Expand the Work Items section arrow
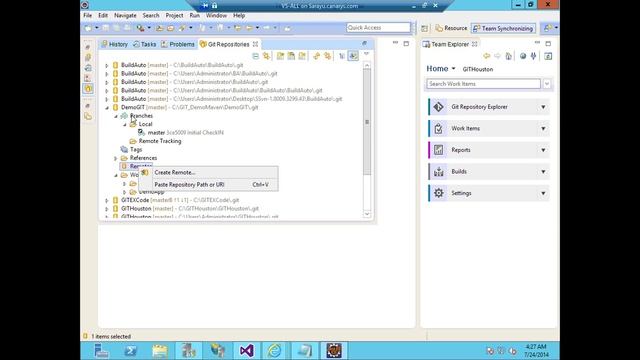The image size is (640, 360). click(x=543, y=129)
